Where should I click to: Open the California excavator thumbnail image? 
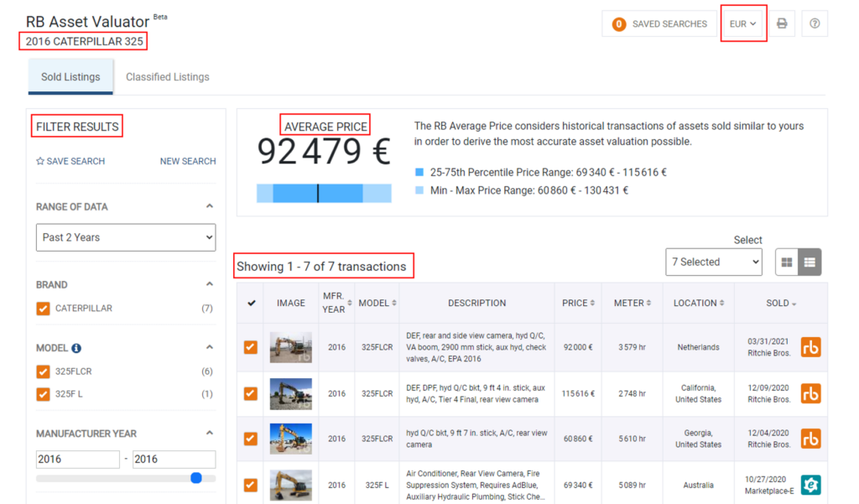click(291, 393)
